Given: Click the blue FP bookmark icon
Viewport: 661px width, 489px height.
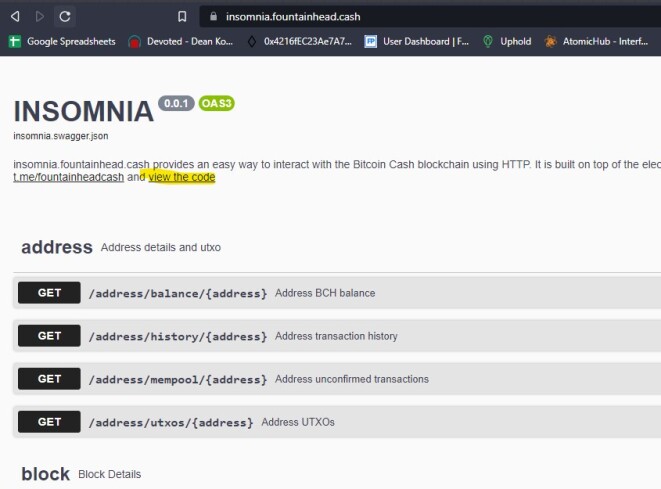Looking at the screenshot, I should [x=371, y=41].
